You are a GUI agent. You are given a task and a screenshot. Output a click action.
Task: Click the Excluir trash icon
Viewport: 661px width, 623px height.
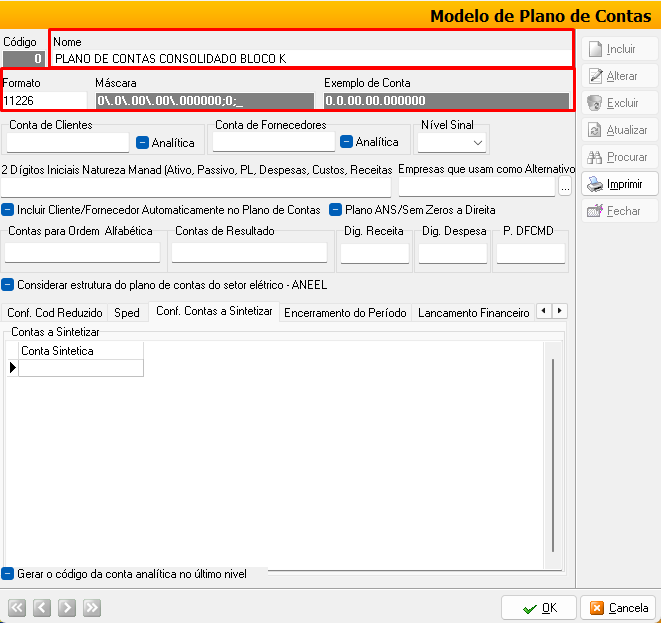(x=594, y=103)
